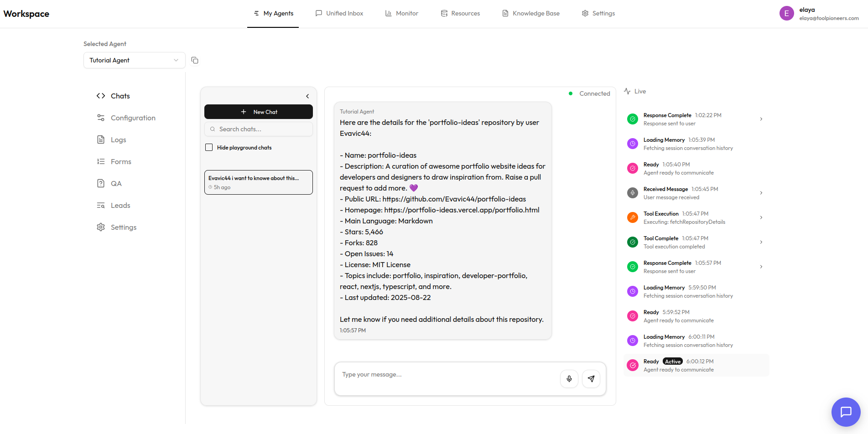Open the Configuration section in sidebar
Image resolution: width=868 pixels, height=434 pixels.
click(x=133, y=118)
